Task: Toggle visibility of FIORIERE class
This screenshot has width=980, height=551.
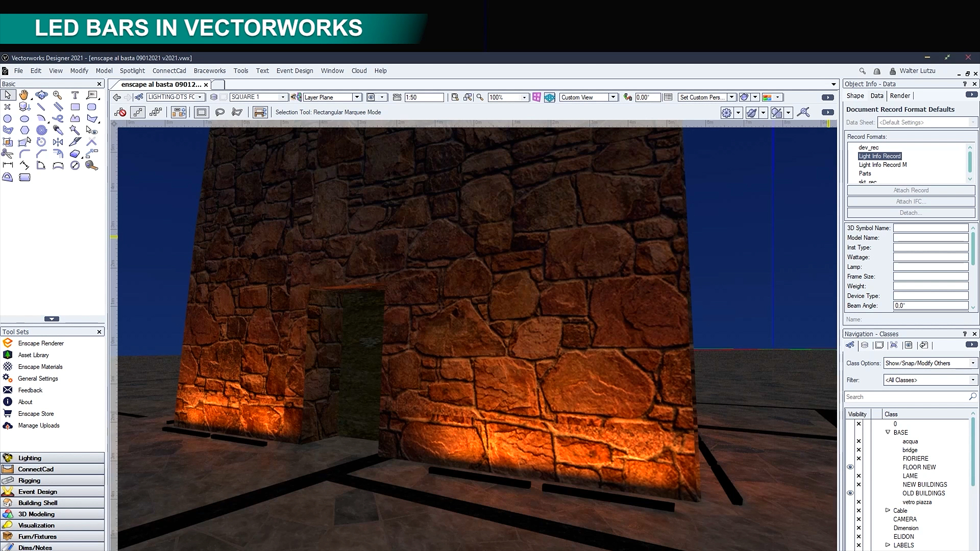Action: (x=859, y=458)
